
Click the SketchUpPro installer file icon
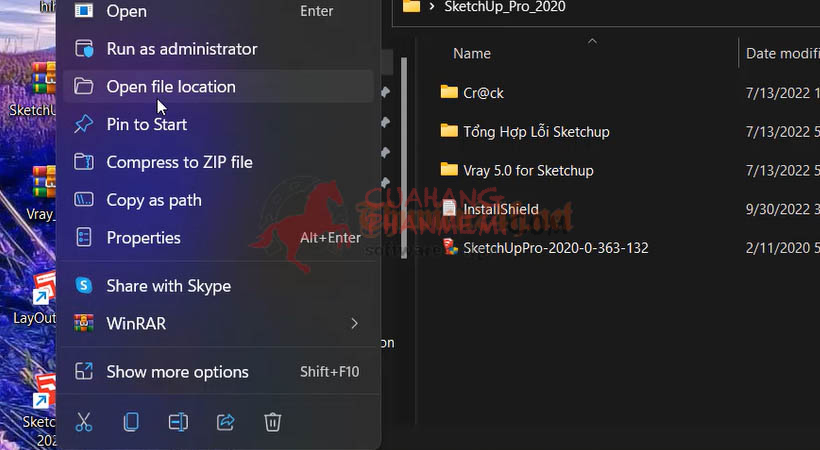click(x=450, y=247)
